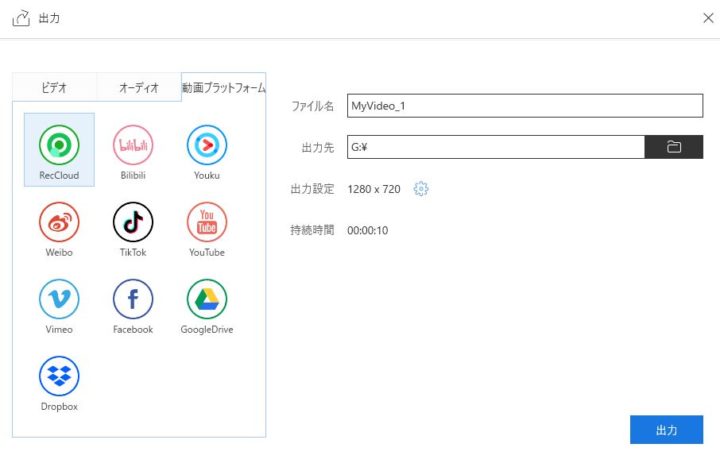Screen dimensions: 720x463
Task: Select the GoogleDrive platform icon
Action: coord(207,299)
